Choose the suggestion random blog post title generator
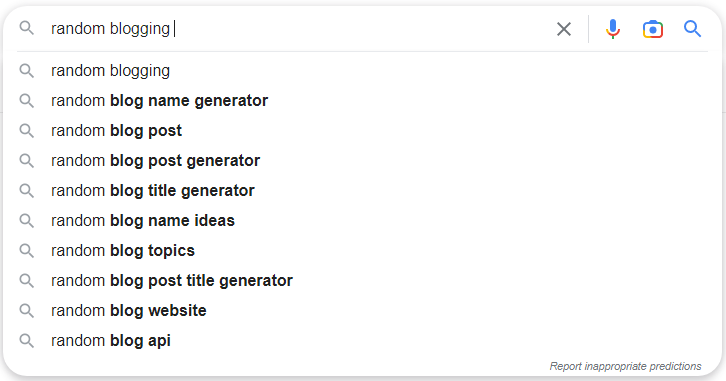The height and width of the screenshot is (381, 726). (363, 281)
